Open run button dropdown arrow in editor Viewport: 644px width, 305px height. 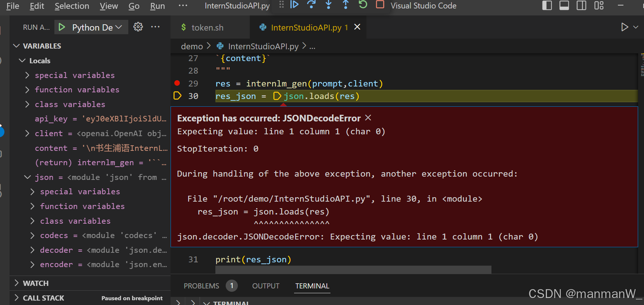[636, 27]
